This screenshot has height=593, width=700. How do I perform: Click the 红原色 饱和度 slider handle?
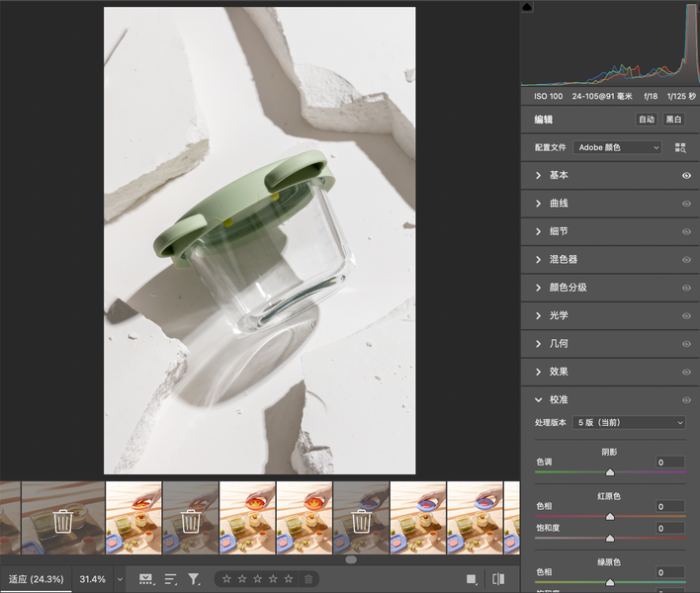click(x=610, y=539)
